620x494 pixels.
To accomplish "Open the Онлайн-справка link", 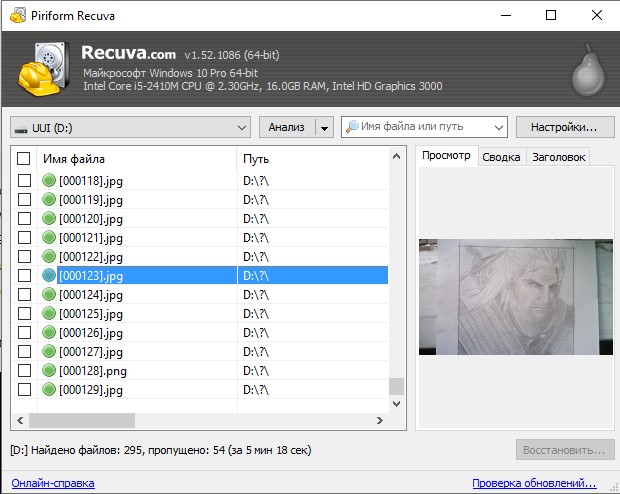I will click(x=53, y=483).
